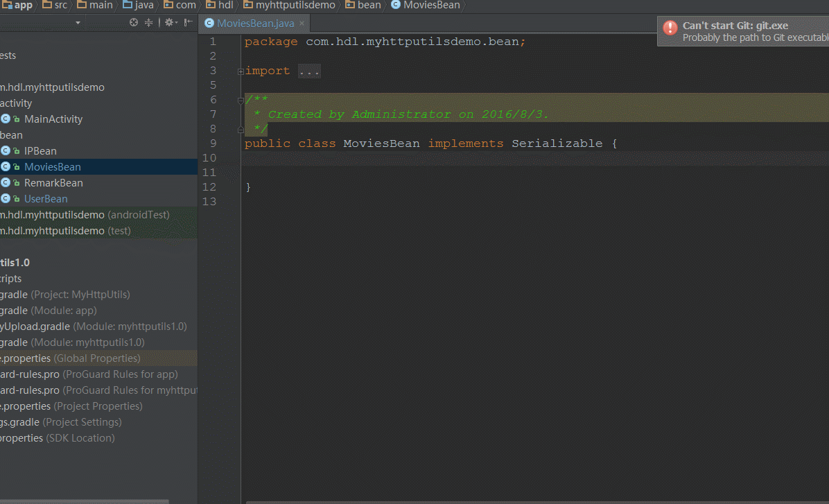Close the MoviesBean.java editor tab

point(302,24)
